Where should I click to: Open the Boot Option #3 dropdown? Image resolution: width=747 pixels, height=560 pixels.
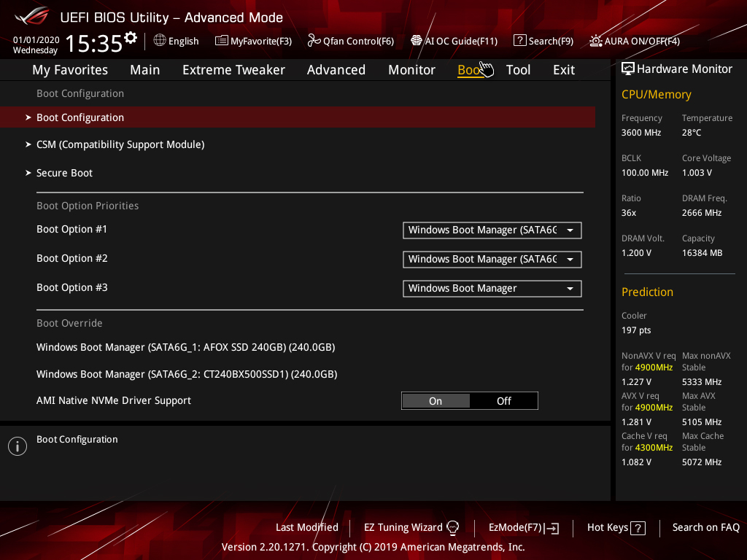[x=492, y=289]
